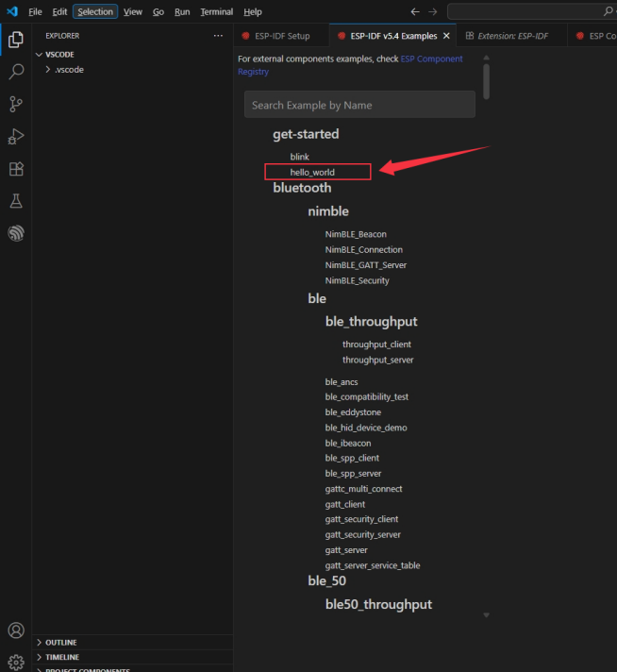The height and width of the screenshot is (672, 617).
Task: Open the Search view in the activity bar
Action: pyautogui.click(x=16, y=72)
